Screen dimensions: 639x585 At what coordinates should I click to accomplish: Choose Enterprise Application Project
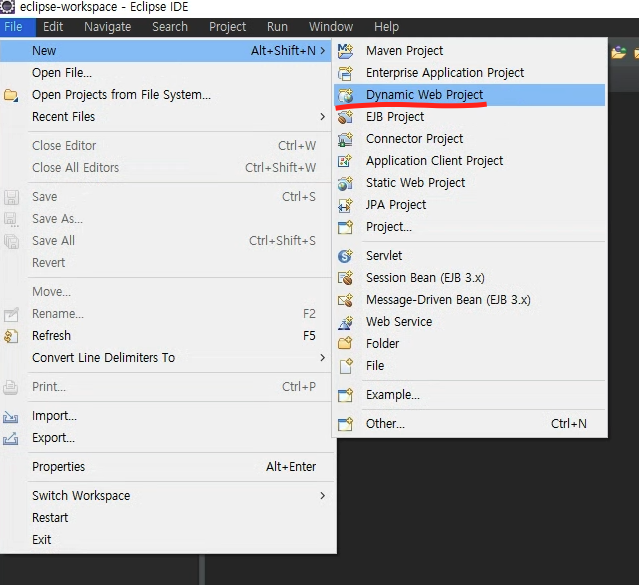pos(469,73)
